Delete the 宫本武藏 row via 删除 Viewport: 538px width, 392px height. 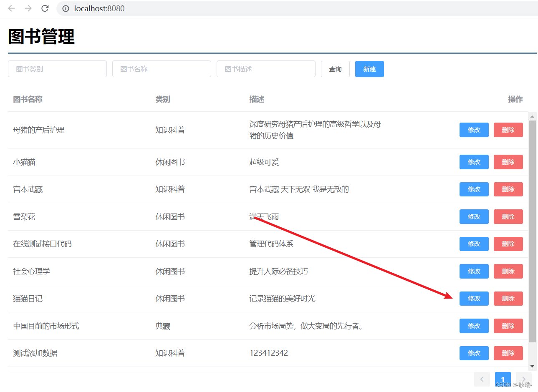pos(508,189)
